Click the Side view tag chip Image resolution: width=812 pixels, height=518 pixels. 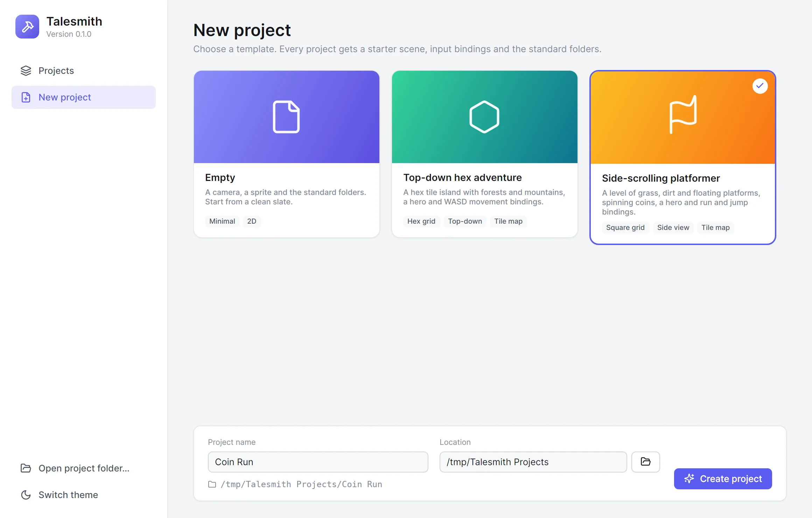[x=673, y=227]
